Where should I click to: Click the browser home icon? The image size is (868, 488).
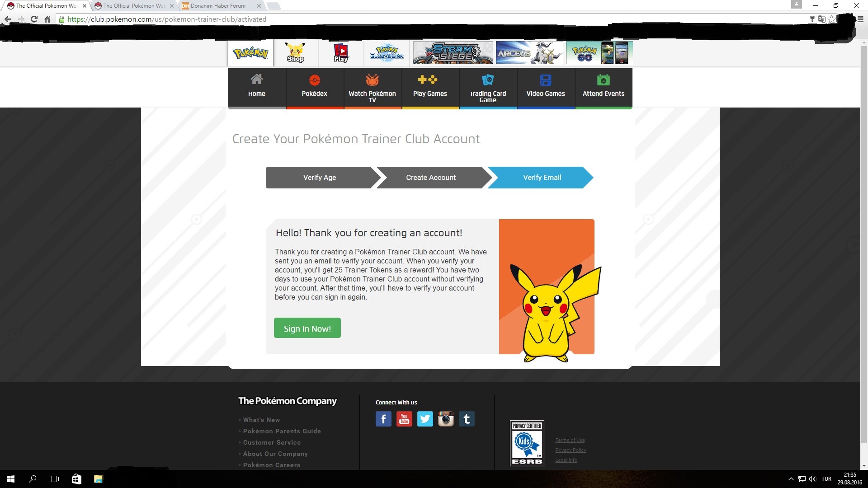point(47,19)
